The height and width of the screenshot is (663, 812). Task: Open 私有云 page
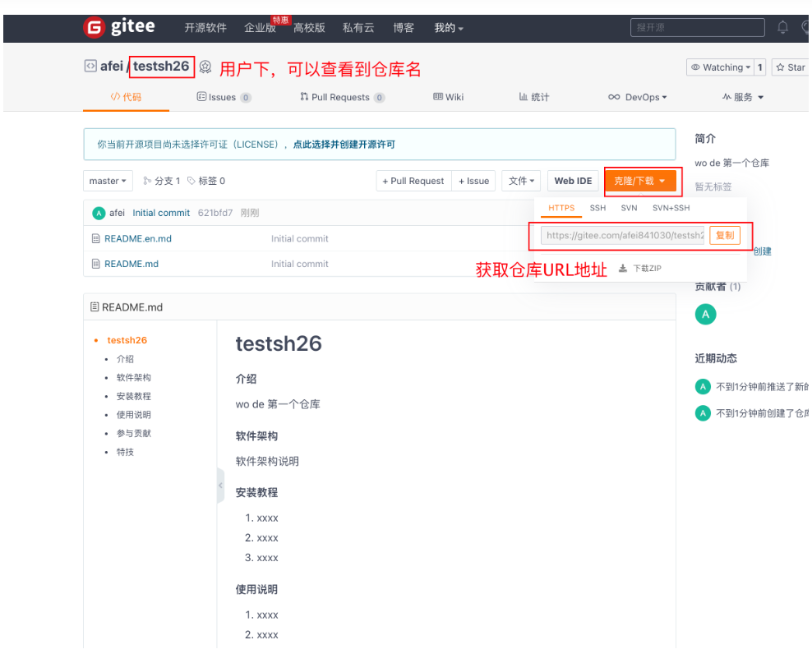click(x=358, y=28)
